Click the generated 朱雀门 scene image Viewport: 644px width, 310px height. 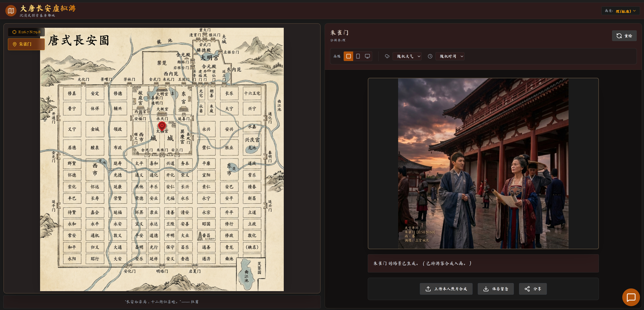(x=483, y=163)
